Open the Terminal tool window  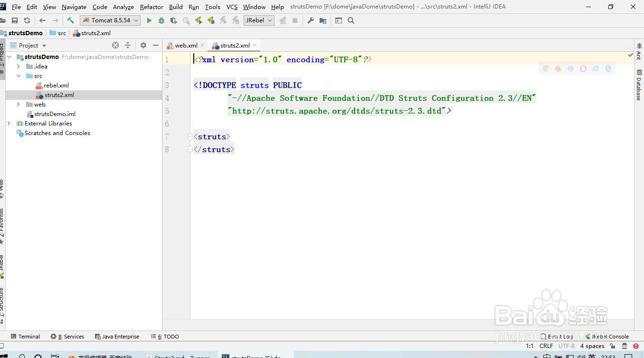coord(26,337)
